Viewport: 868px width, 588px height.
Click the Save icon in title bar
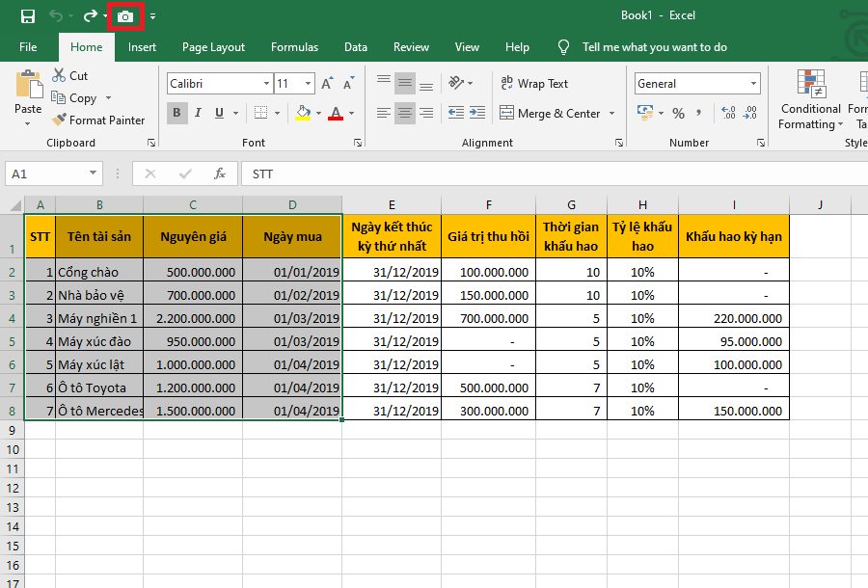[x=28, y=16]
